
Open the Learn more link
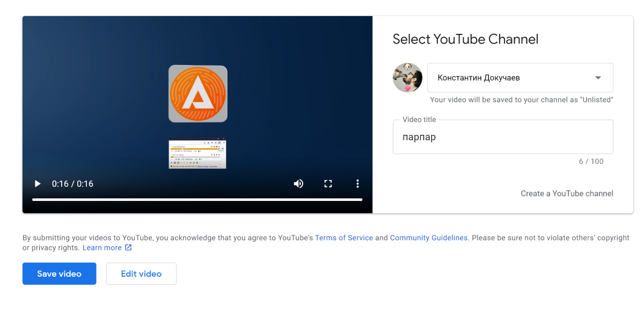102,248
